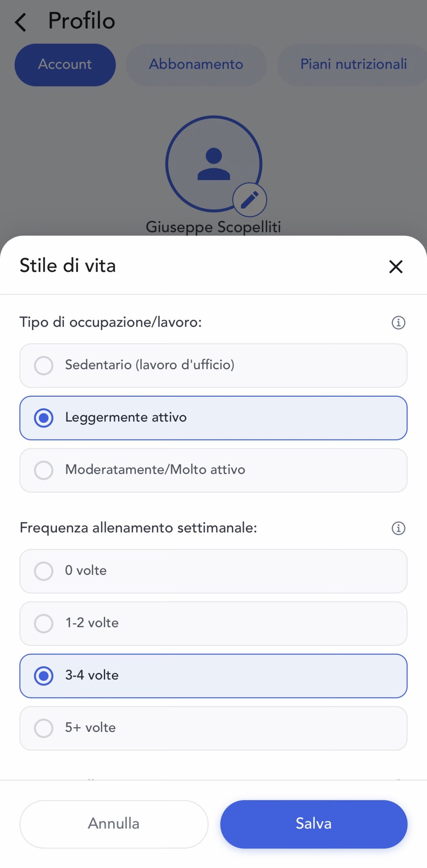Save lifestyle settings with Salva

click(313, 824)
